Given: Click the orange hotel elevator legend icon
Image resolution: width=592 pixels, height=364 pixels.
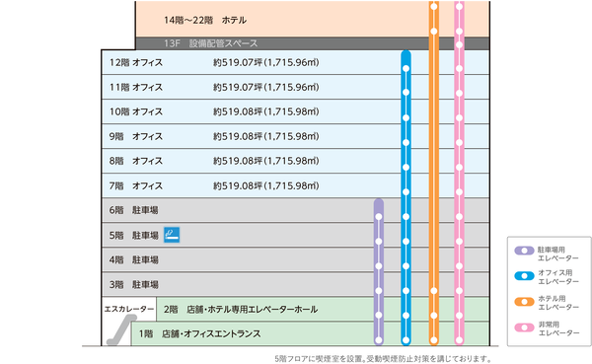Looking at the screenshot, I should 524,302.
